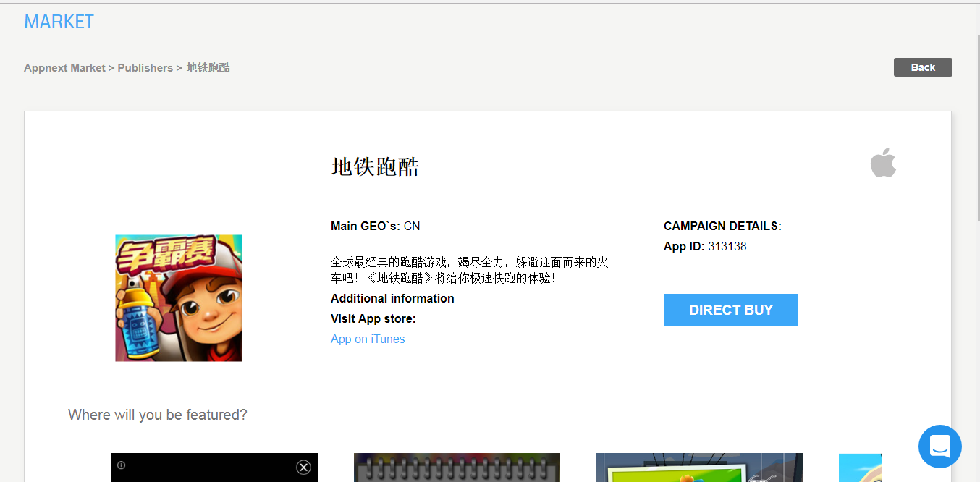Go to Publishers breadcrumb
Screen dimensions: 980x482
point(145,67)
